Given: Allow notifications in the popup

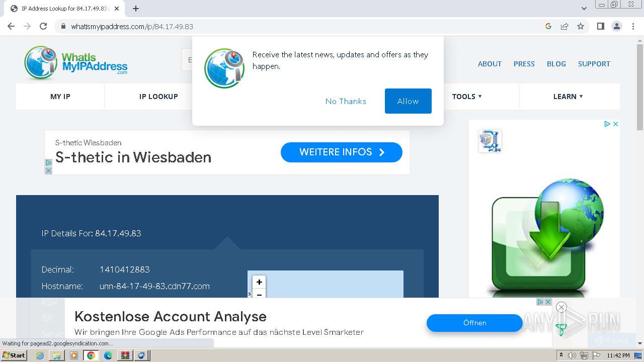Looking at the screenshot, I should click(x=408, y=101).
